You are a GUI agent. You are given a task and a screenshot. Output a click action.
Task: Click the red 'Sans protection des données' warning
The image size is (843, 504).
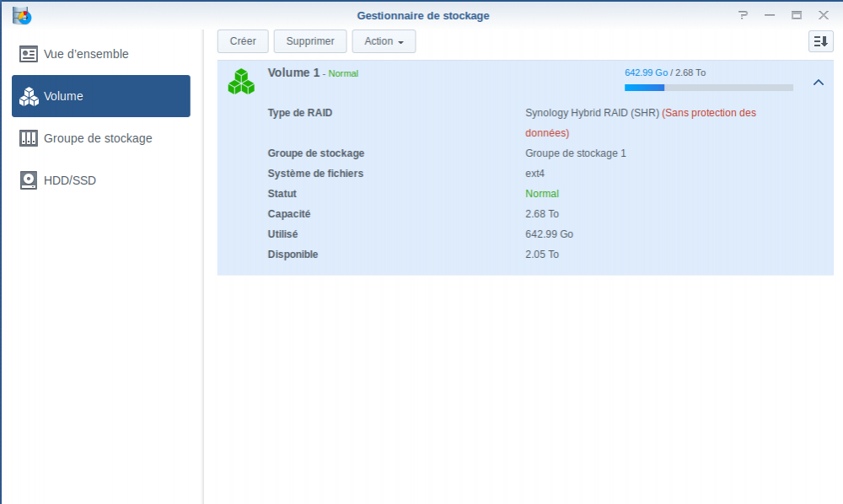point(708,113)
